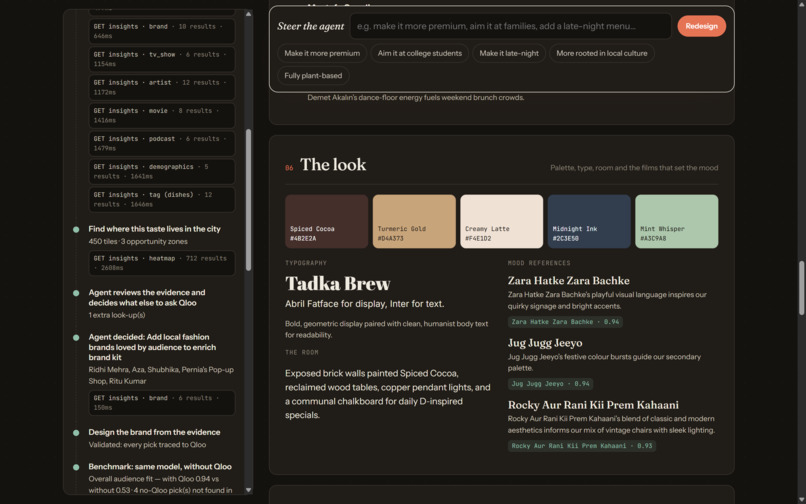Screen dimensions: 806x504
Task: Click 'The look' section heading
Action: pyautogui.click(x=333, y=165)
